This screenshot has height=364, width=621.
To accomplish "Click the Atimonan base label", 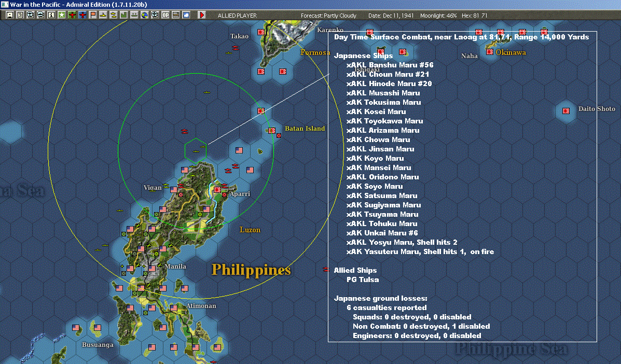I will pos(201,306).
